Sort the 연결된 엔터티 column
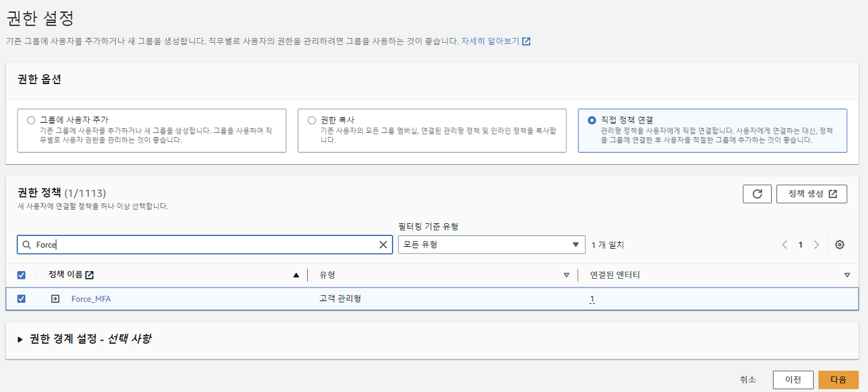 [x=847, y=275]
